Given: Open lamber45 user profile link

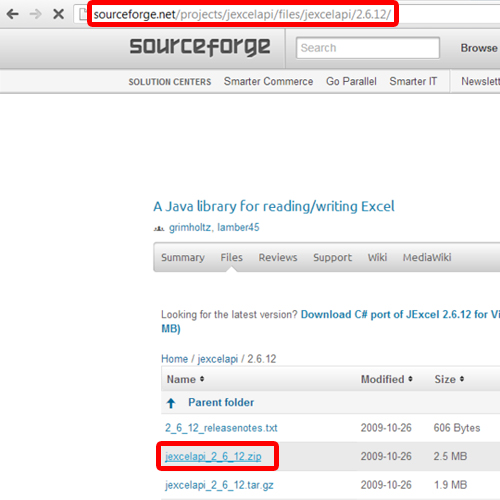Looking at the screenshot, I should [x=238, y=228].
